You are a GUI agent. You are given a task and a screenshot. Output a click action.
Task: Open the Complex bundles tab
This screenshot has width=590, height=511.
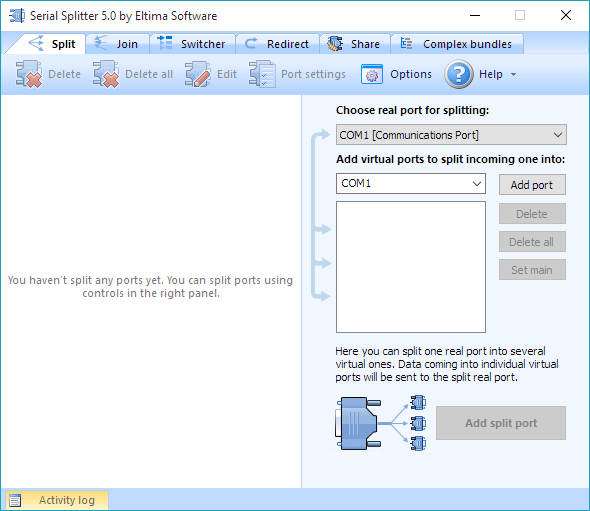457,44
